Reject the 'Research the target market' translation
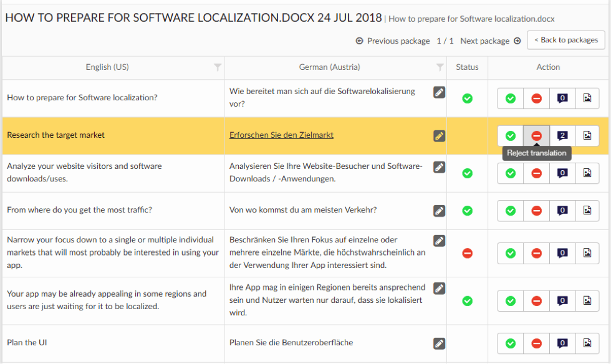Image resolution: width=611 pixels, height=364 pixels. (x=537, y=136)
